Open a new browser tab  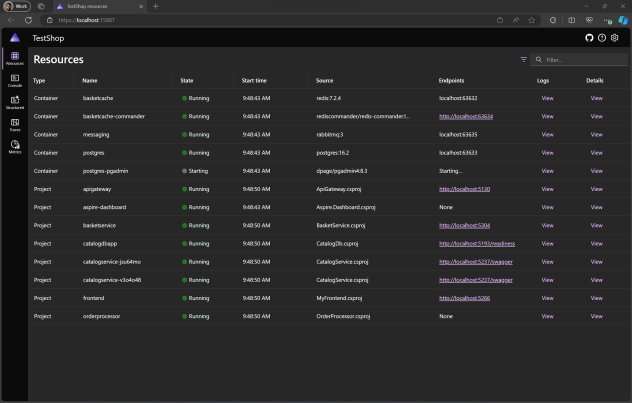(x=156, y=7)
